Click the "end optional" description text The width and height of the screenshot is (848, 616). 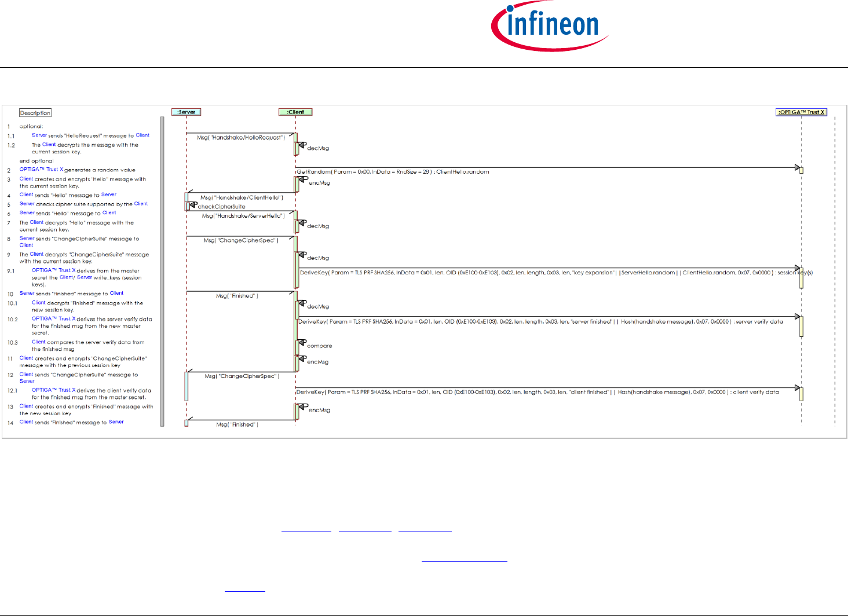(x=36, y=162)
